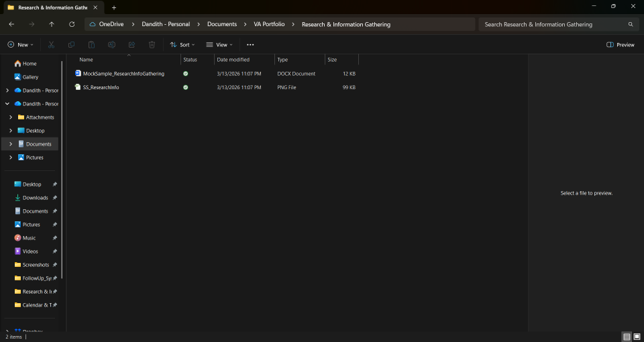Click the Delete trash icon

tap(152, 45)
